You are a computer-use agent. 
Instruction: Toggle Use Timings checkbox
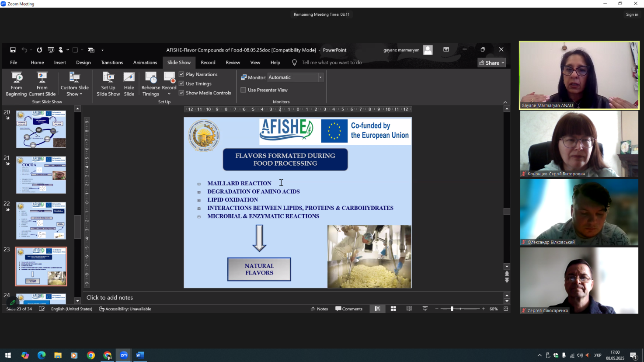click(x=181, y=84)
